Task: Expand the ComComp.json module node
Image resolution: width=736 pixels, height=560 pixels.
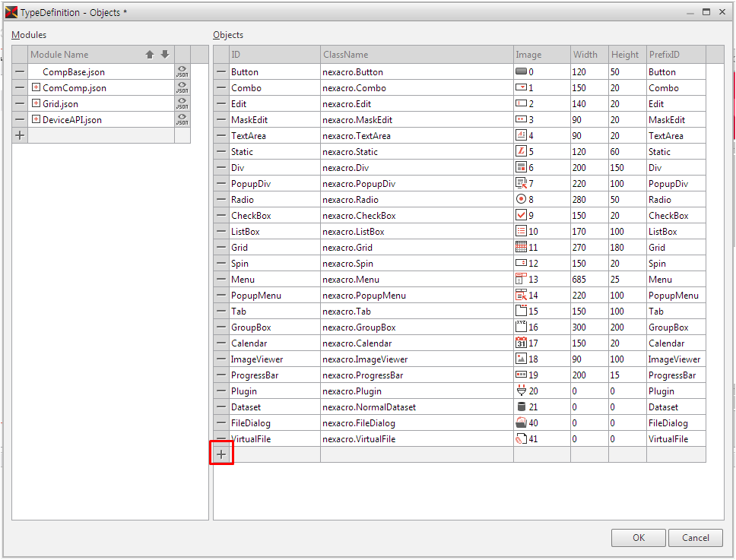Action: (x=36, y=88)
